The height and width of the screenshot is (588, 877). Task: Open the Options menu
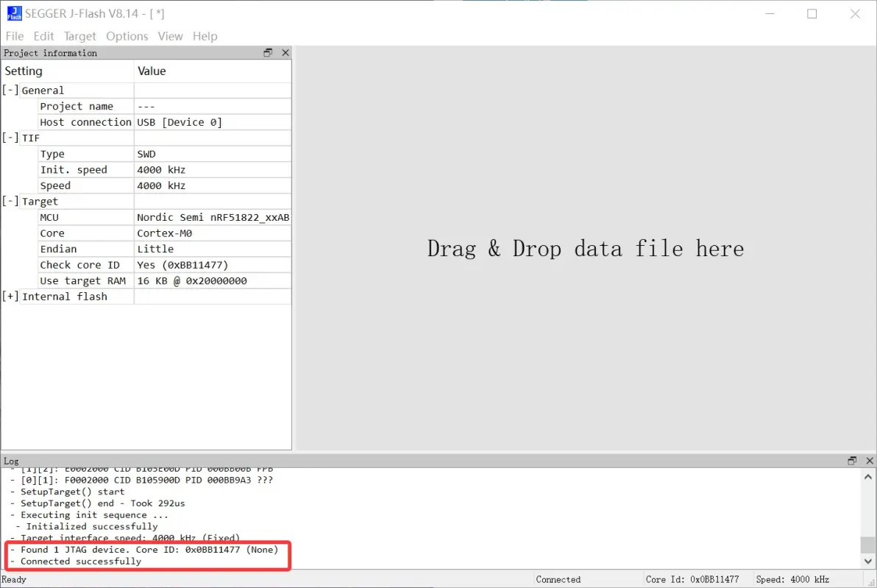pos(127,36)
